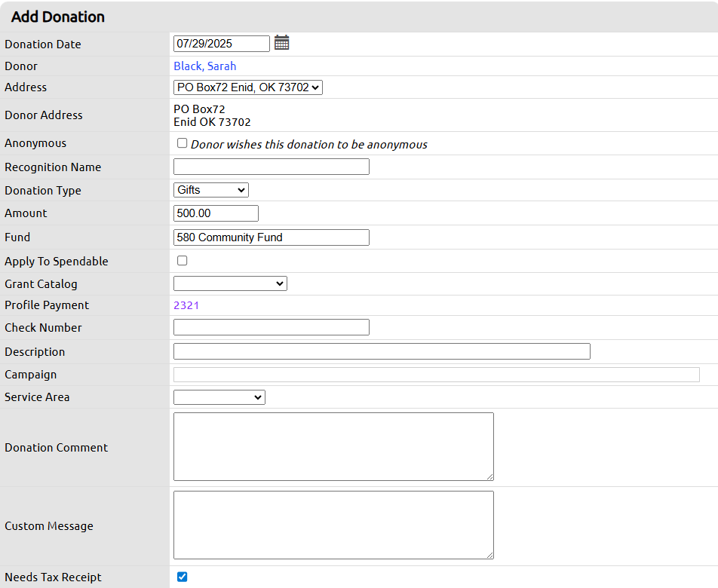This screenshot has height=588, width=718.
Task: Open the Donation Type dropdown showing Gifts
Action: coord(211,190)
